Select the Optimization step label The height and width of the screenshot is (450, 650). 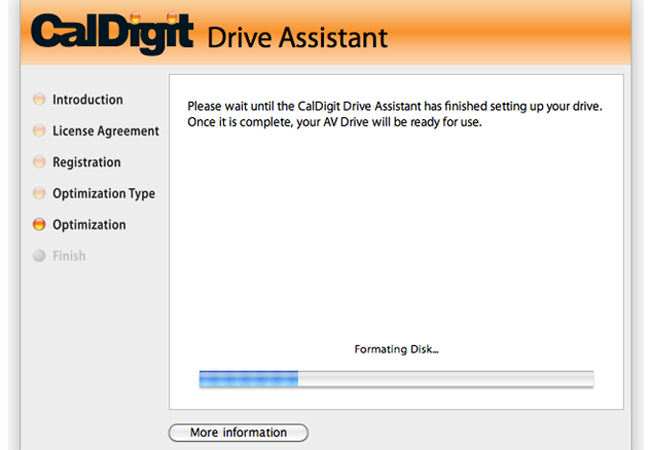(x=89, y=225)
